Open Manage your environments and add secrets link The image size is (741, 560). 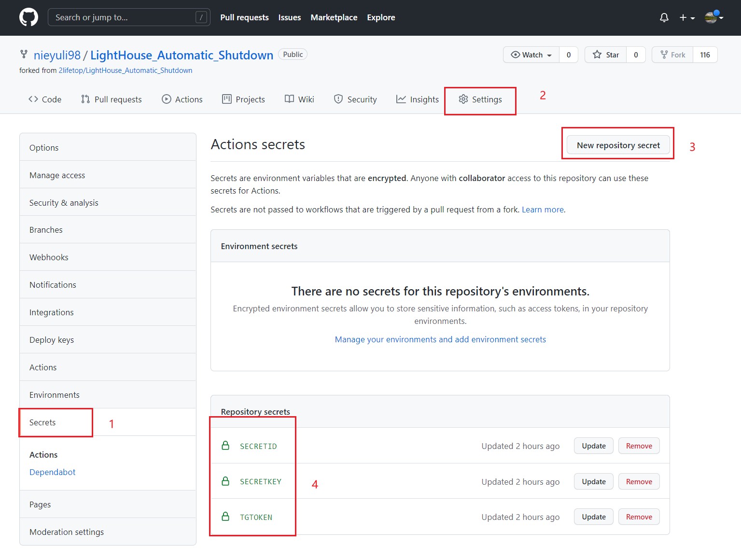coord(440,339)
